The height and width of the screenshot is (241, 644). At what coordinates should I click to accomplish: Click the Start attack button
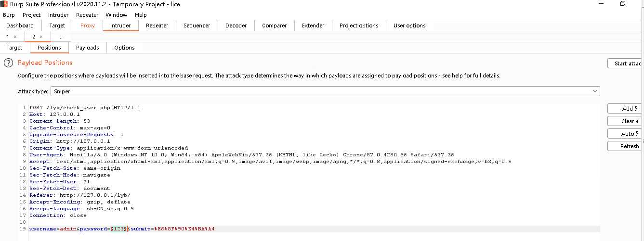(626, 63)
